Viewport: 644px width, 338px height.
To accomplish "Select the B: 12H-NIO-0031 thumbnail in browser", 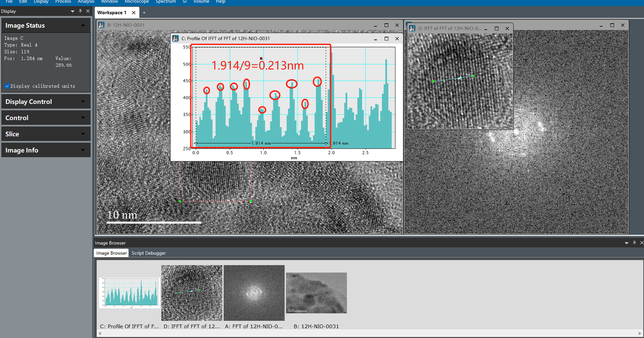I will 316,292.
